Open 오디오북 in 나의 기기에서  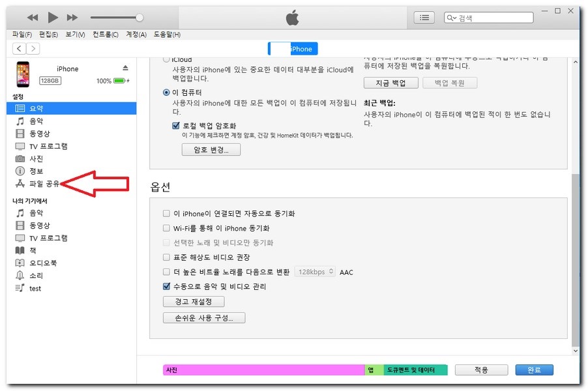43,263
